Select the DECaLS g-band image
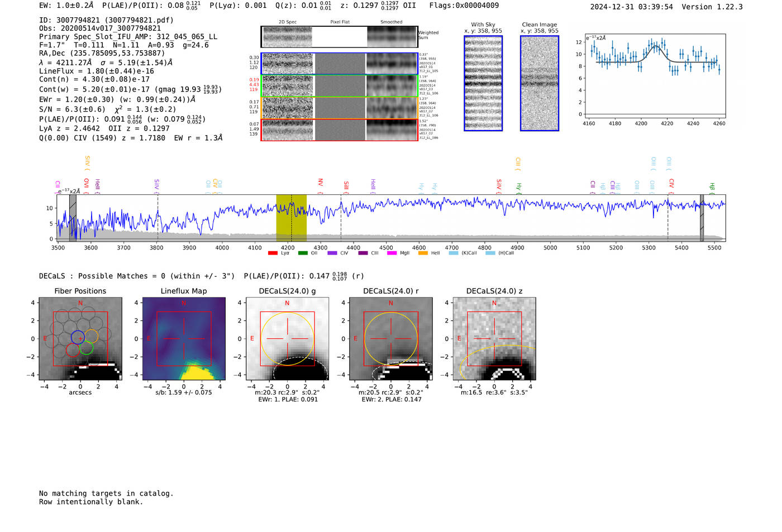Screen dimensions: 782x532 [x=287, y=339]
